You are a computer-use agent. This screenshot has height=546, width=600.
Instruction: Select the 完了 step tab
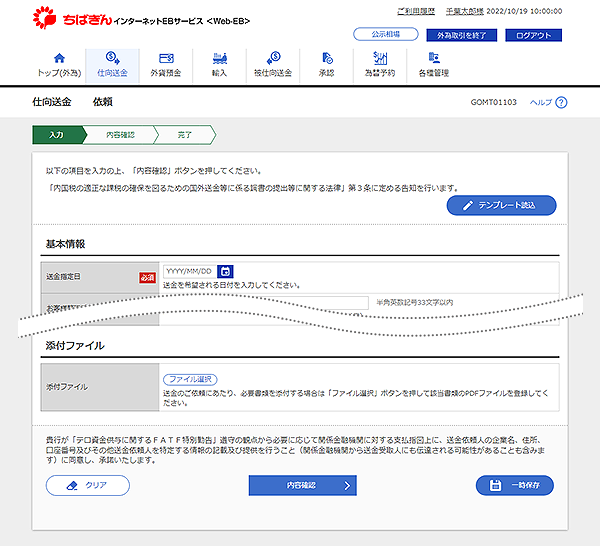184,135
